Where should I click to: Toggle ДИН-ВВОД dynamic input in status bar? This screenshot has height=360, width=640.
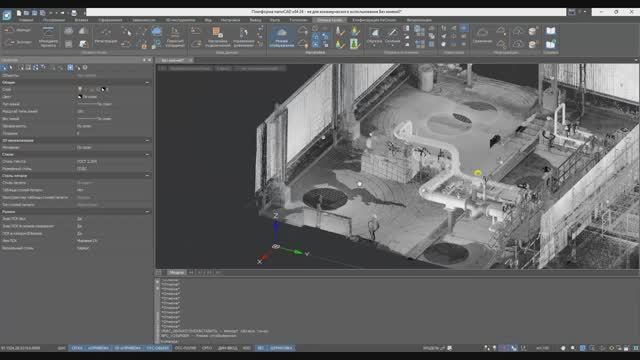pos(227,348)
